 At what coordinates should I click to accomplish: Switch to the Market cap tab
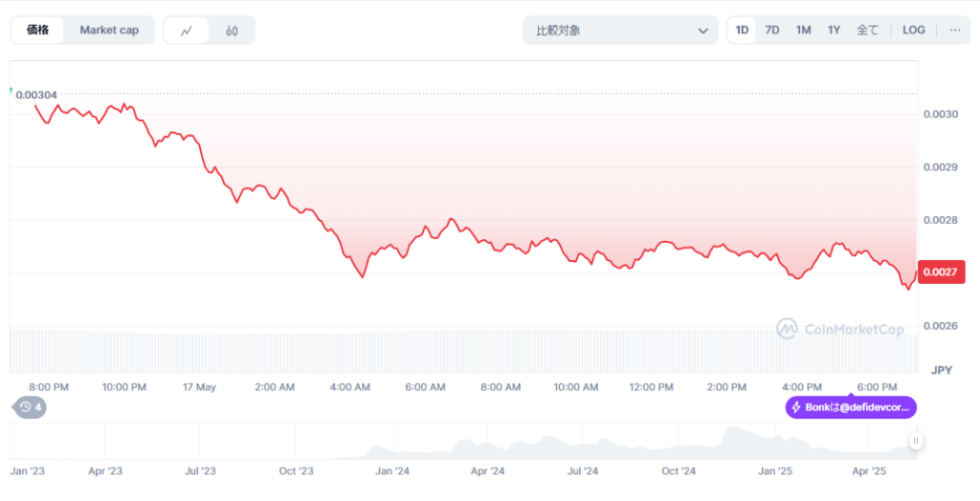coord(109,30)
